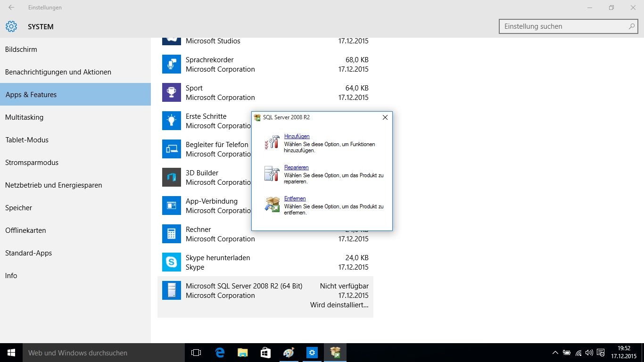This screenshot has width=644, height=362.
Task: Open Task View in the taskbar
Action: pyautogui.click(x=196, y=353)
